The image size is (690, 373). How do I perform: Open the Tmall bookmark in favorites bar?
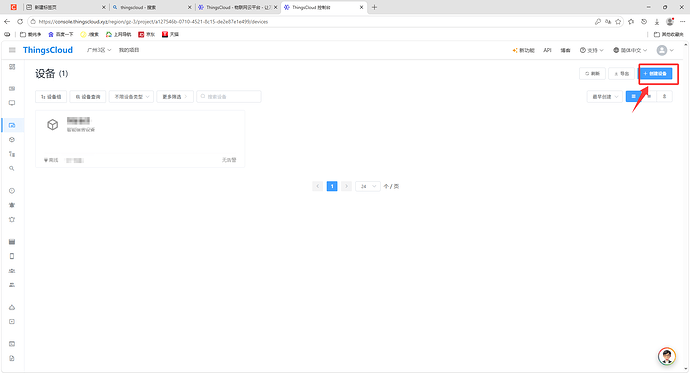170,34
